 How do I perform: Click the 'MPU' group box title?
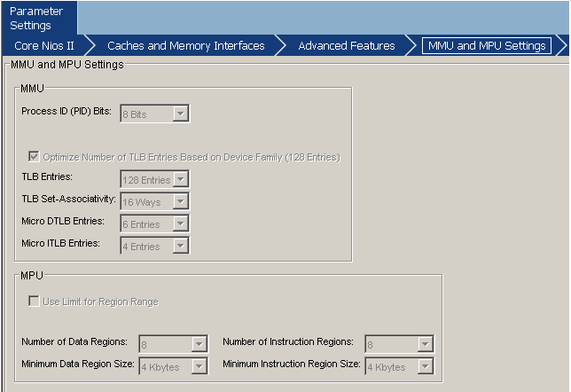click(32, 276)
